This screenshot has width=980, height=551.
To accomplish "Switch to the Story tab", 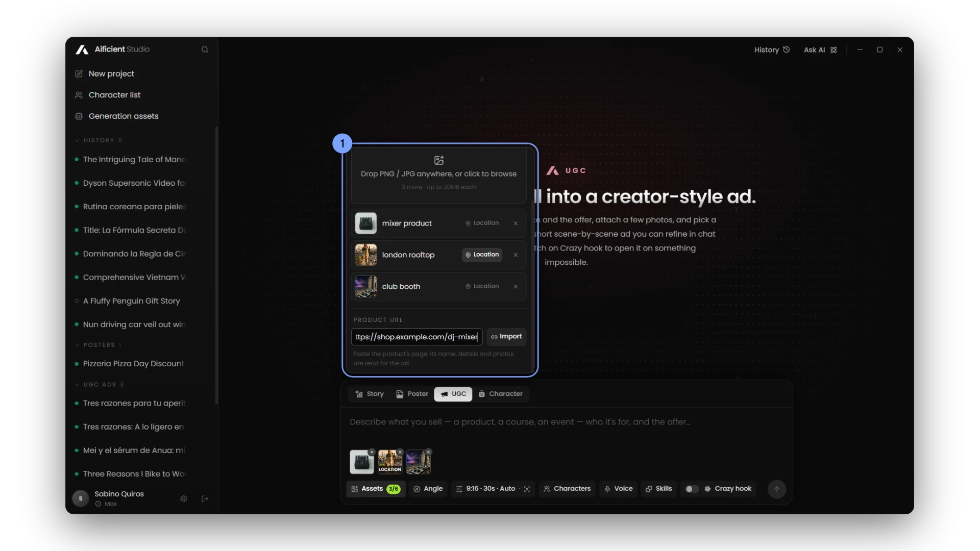I will click(x=370, y=394).
